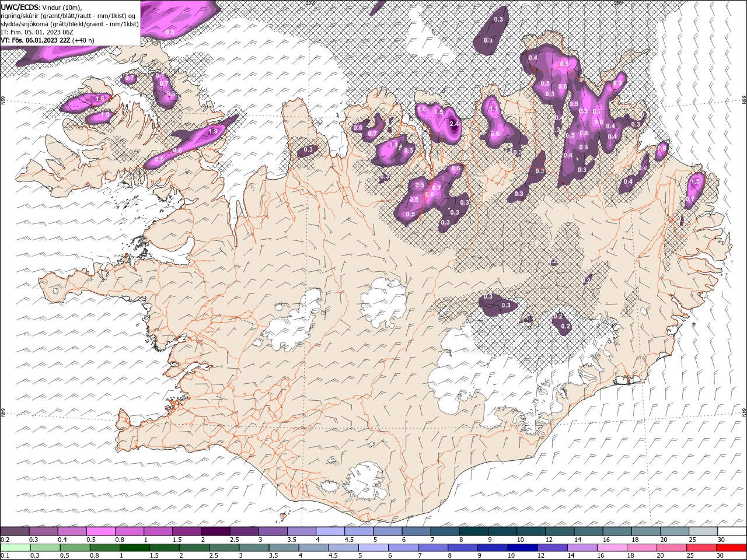Click the "UWC/ECDS" title text
This screenshot has height=560, width=747.
pyautogui.click(x=20, y=6)
